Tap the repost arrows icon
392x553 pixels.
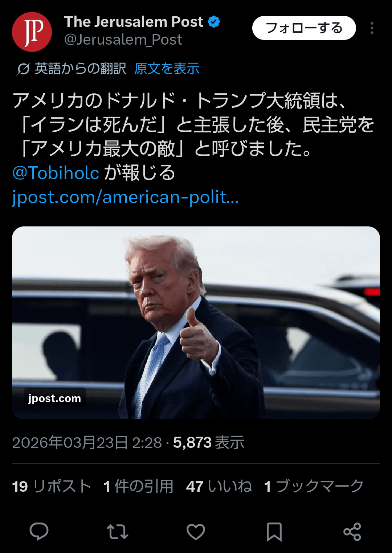pyautogui.click(x=117, y=532)
